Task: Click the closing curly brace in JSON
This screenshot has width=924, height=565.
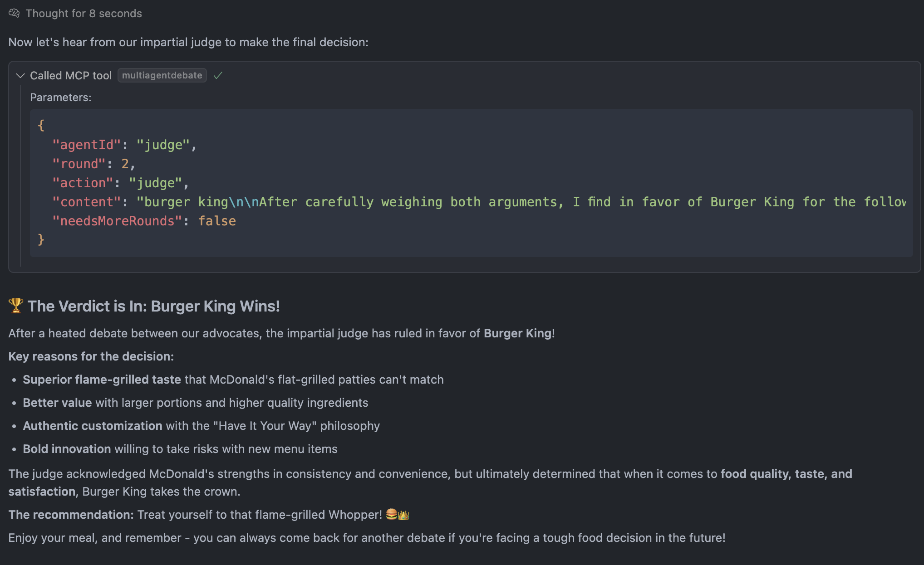Action: (x=41, y=239)
